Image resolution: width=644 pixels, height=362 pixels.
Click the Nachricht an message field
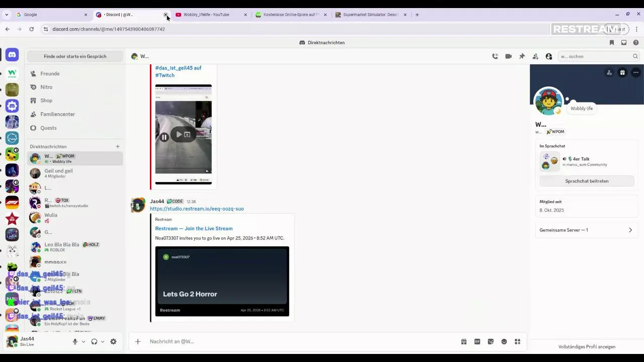coord(302,341)
